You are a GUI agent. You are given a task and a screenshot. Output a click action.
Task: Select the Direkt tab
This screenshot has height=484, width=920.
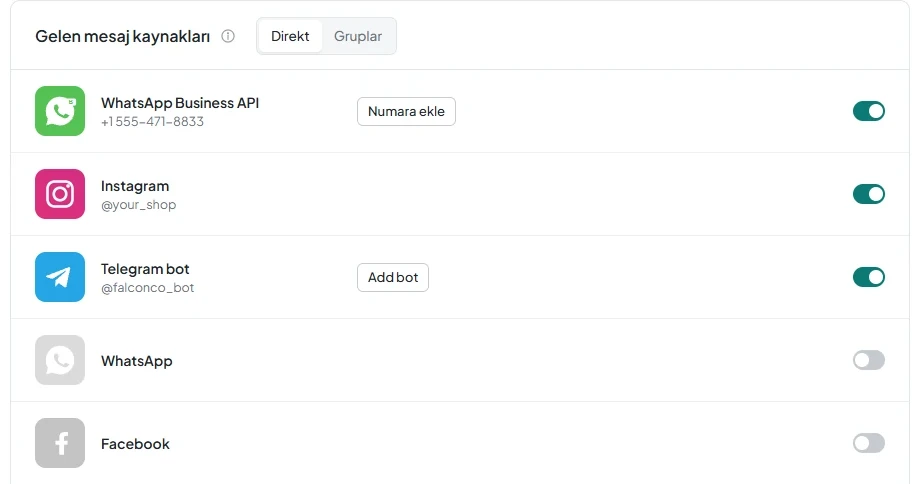click(290, 36)
